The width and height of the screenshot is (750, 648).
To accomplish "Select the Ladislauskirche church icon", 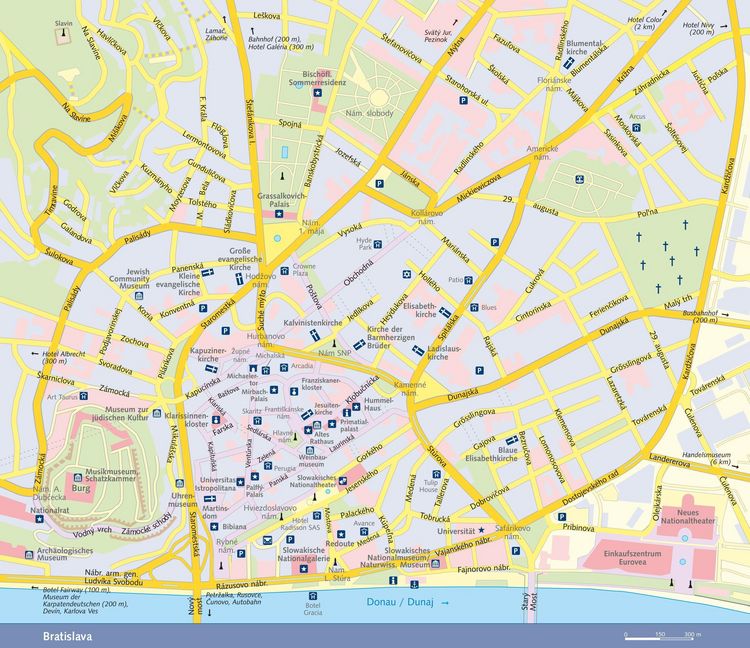I will [x=419, y=351].
